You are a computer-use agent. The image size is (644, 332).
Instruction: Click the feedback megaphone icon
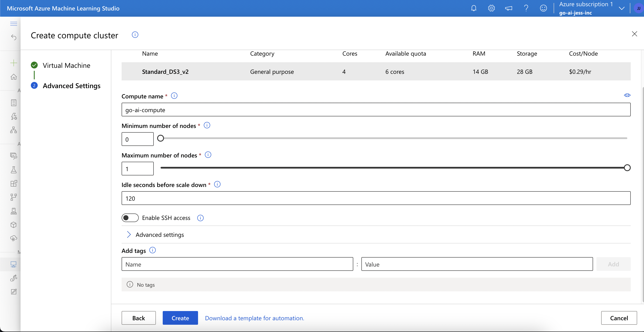(x=508, y=8)
